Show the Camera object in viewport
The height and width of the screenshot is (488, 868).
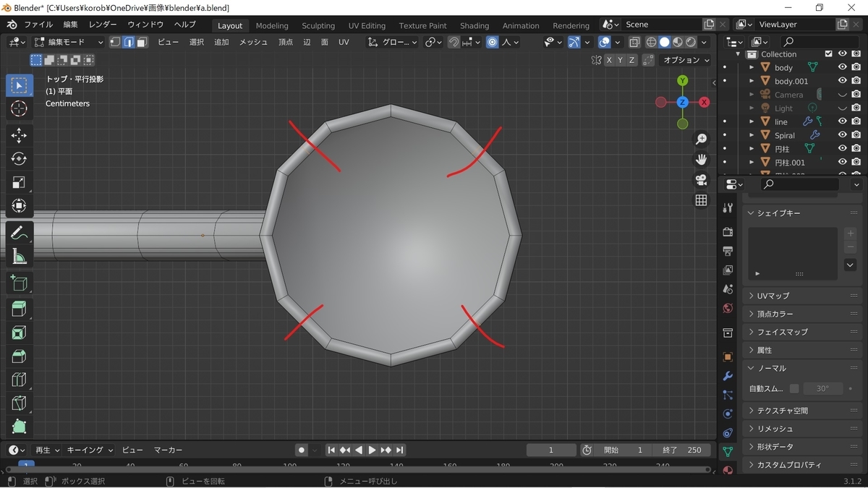842,95
